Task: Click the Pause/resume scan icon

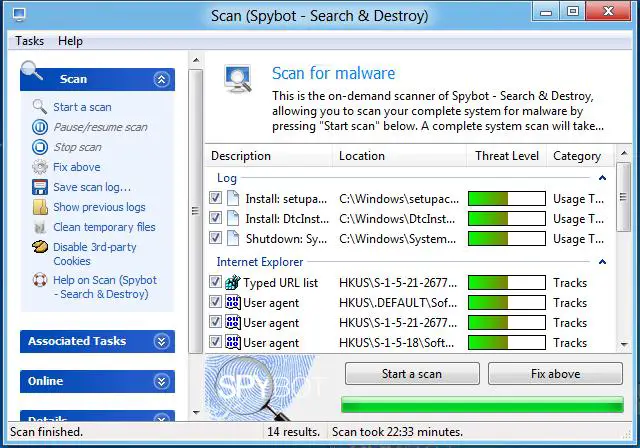Action: tap(40, 127)
